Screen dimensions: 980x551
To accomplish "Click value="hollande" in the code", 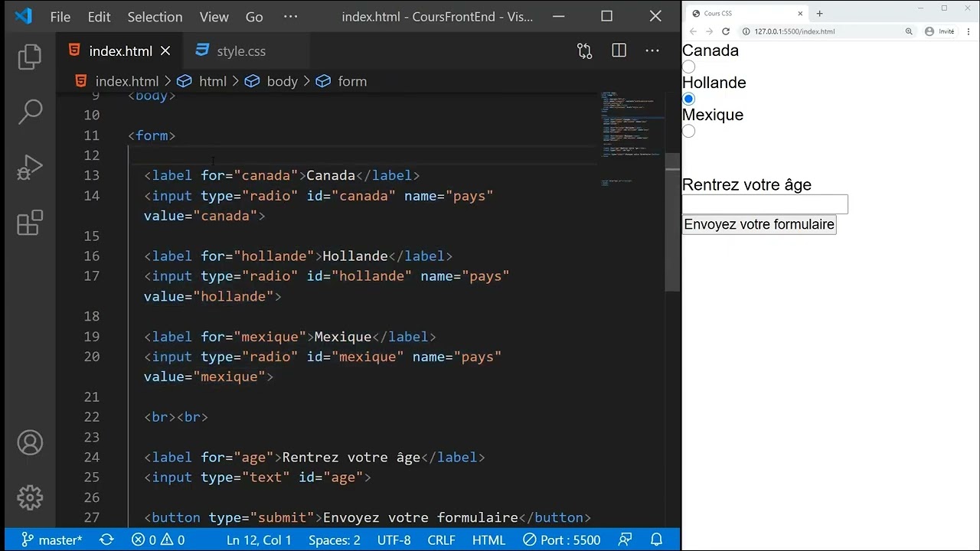I will click(209, 296).
